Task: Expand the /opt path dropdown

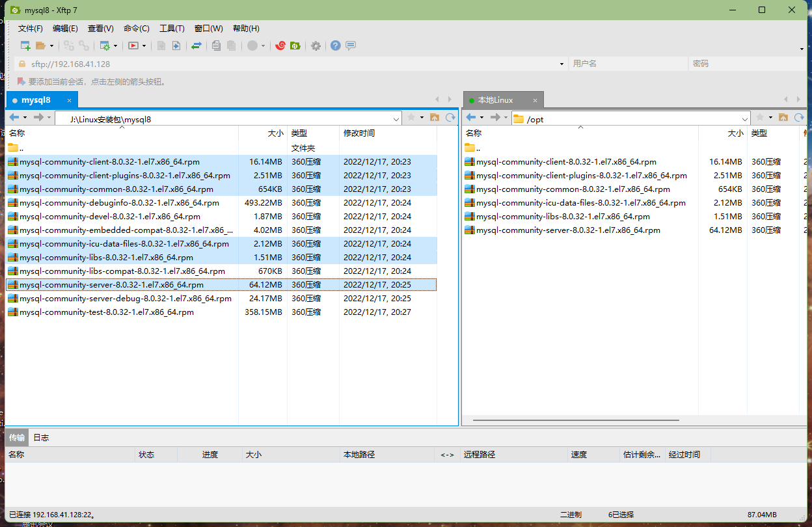Action: click(x=746, y=119)
